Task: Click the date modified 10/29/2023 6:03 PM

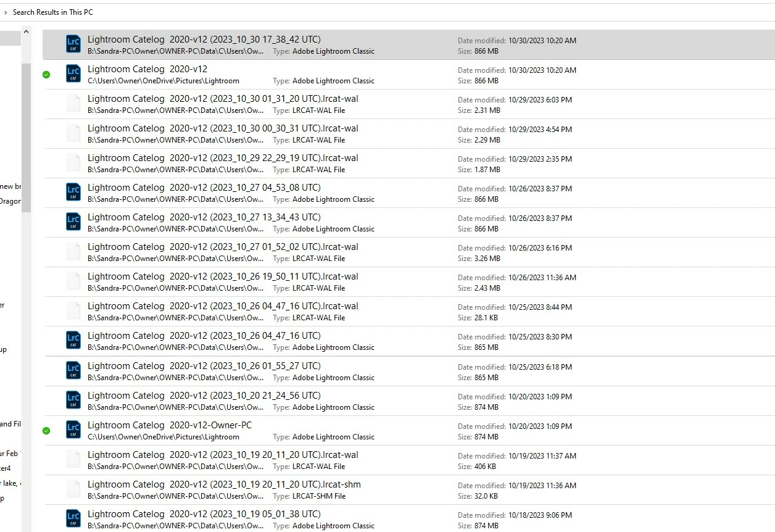Action: pos(540,100)
